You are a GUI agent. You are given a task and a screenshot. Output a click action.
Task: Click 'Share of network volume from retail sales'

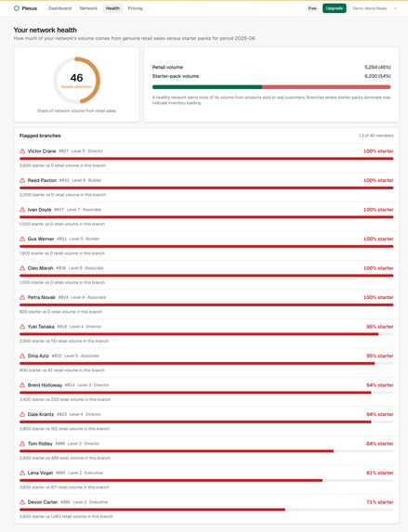tap(76, 110)
